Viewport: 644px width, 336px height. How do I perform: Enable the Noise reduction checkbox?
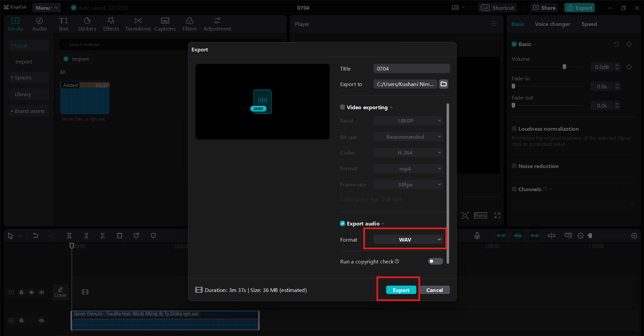[x=514, y=166]
